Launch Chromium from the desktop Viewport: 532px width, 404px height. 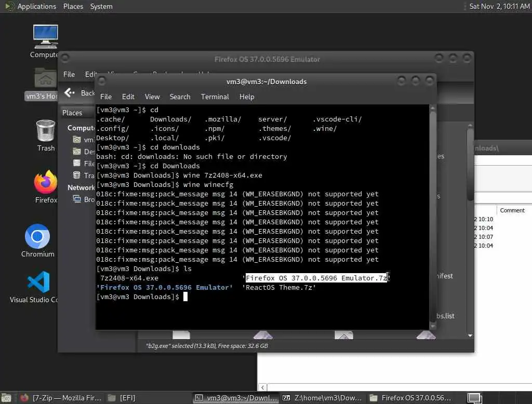click(x=37, y=240)
